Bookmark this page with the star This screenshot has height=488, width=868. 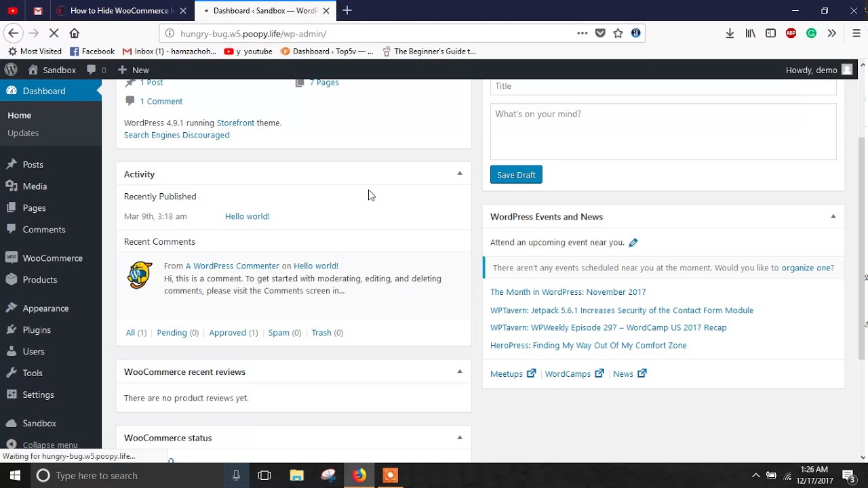618,33
